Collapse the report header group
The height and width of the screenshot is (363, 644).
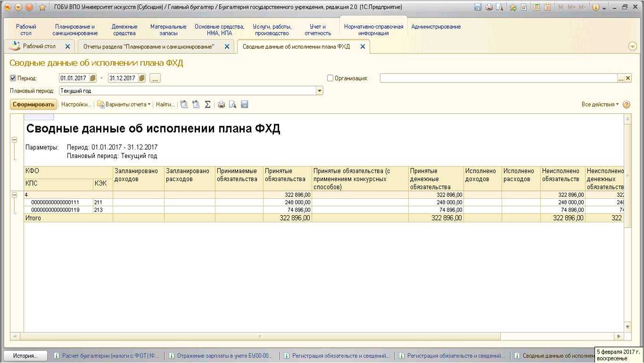[14, 140]
